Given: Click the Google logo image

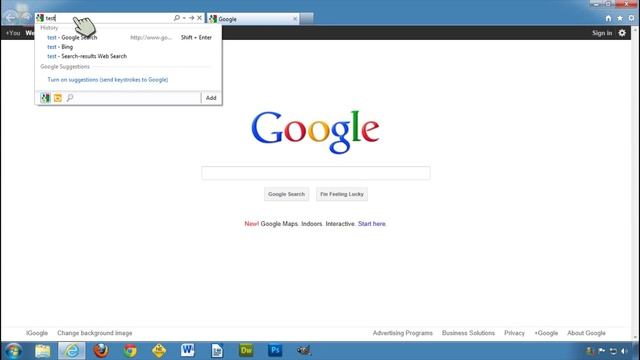Looking at the screenshot, I should tap(315, 132).
